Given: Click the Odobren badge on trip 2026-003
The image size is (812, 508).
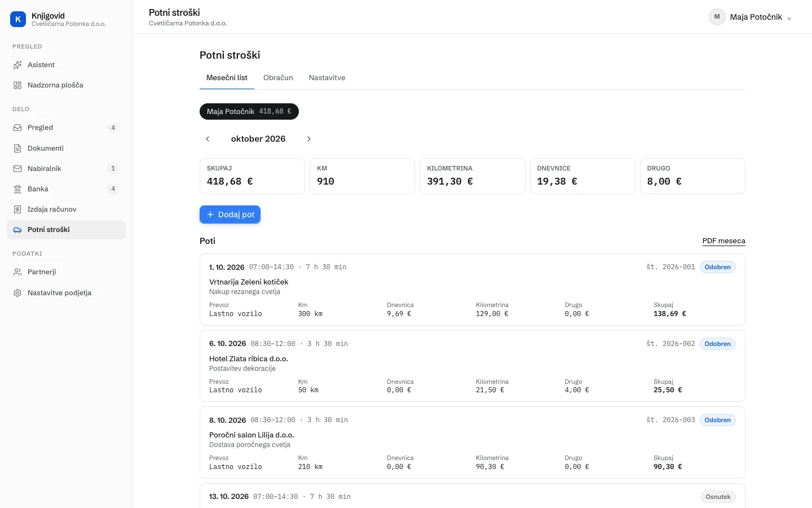Looking at the screenshot, I should coord(717,420).
